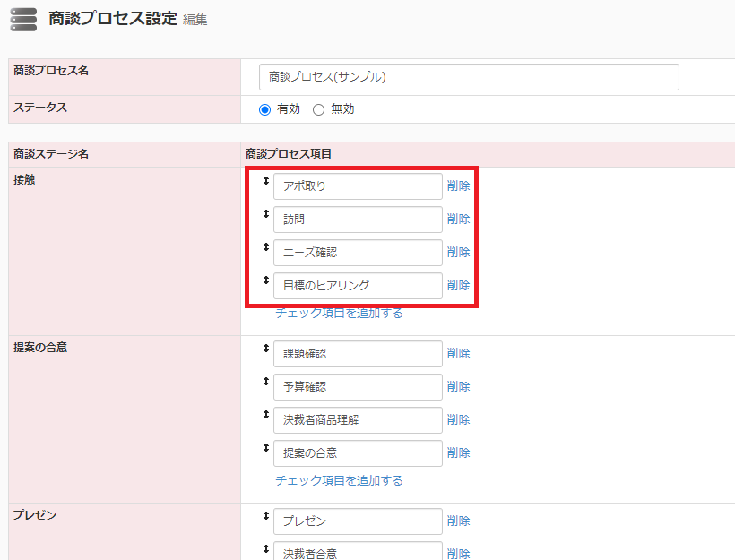Select the 無効 status radio button
Viewport: 735px width, 560px height.
click(318, 109)
